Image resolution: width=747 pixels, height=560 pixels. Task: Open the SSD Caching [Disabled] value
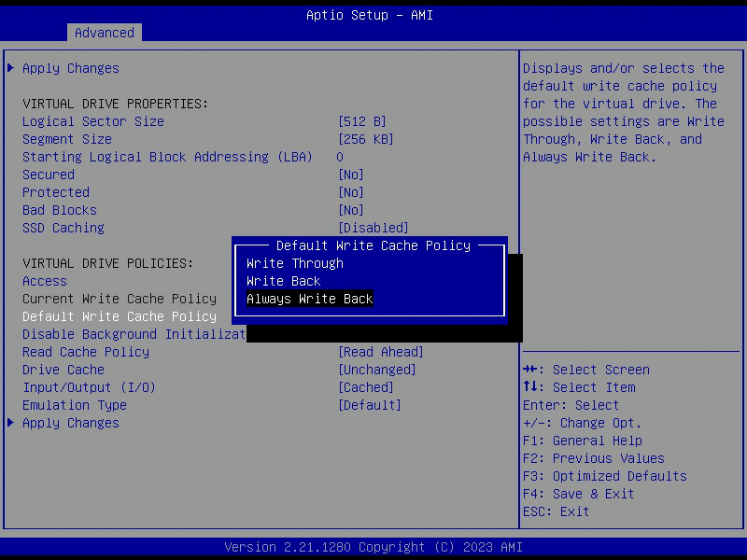[x=373, y=228]
